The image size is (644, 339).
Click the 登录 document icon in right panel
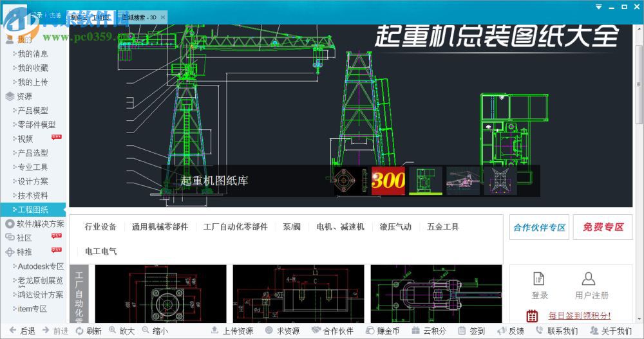tap(539, 279)
